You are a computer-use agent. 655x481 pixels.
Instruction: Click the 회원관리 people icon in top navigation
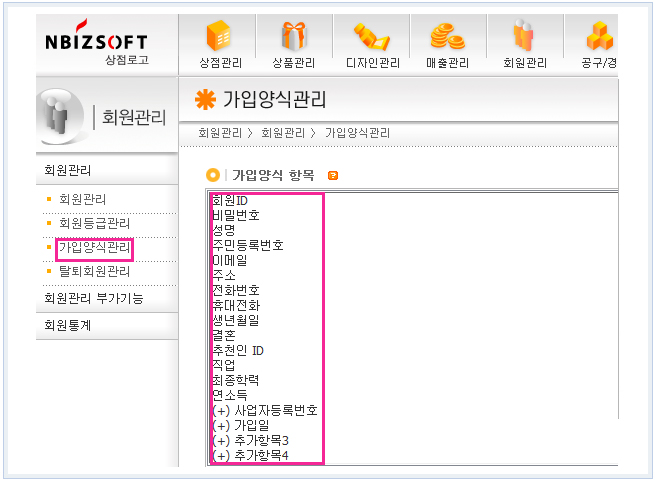(524, 37)
